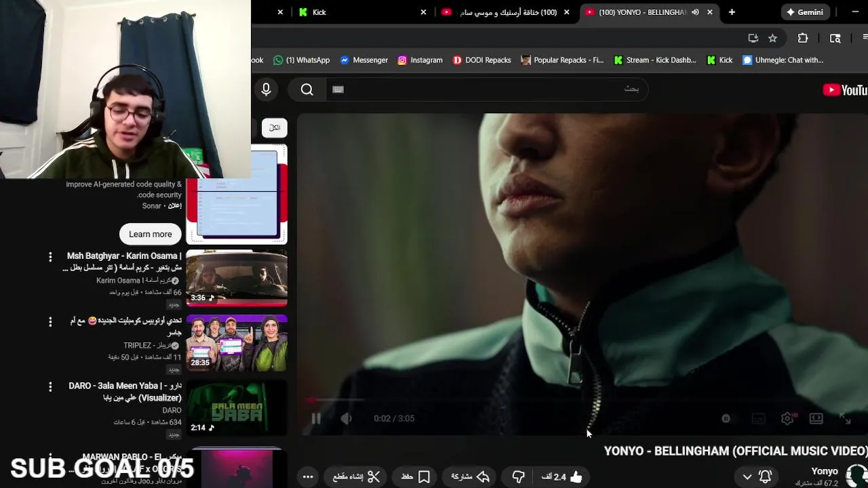Click the Msh Batghyar - Karim Osama title
This screenshot has height=488, width=868.
[x=122, y=262]
